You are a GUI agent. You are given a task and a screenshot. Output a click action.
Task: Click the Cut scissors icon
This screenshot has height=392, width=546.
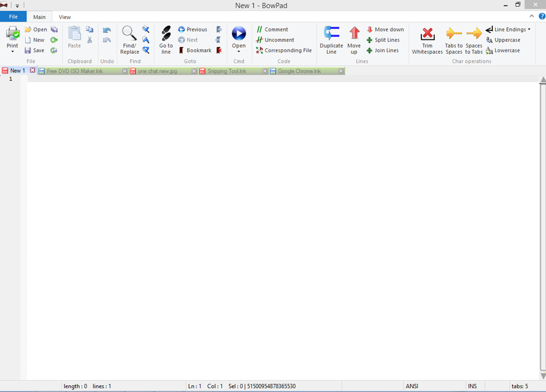tap(90, 40)
